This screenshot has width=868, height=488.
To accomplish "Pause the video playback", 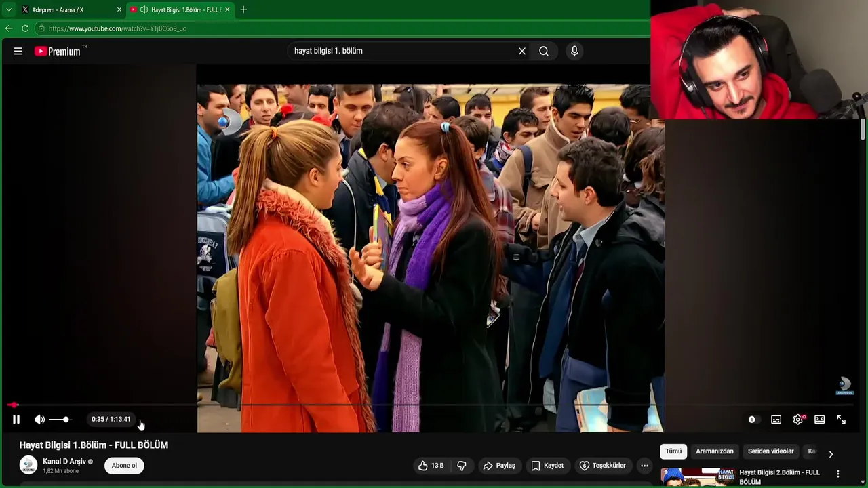I will pos(16,420).
